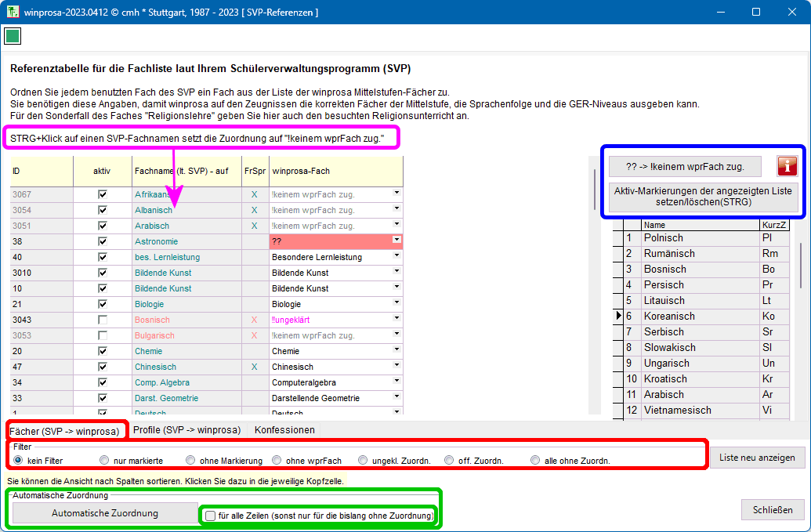Screen dimensions: 811x532
Task: Click the green square toolbar icon
Action: coord(13,36)
